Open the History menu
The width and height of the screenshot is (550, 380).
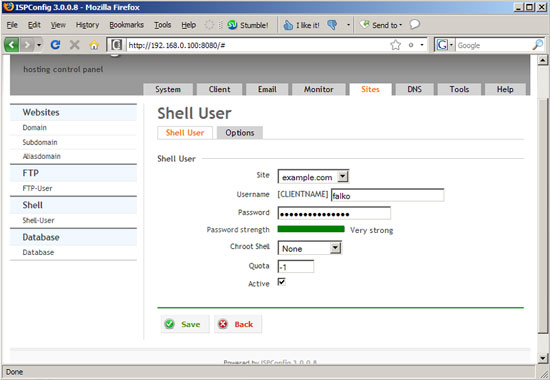pyautogui.click(x=87, y=25)
